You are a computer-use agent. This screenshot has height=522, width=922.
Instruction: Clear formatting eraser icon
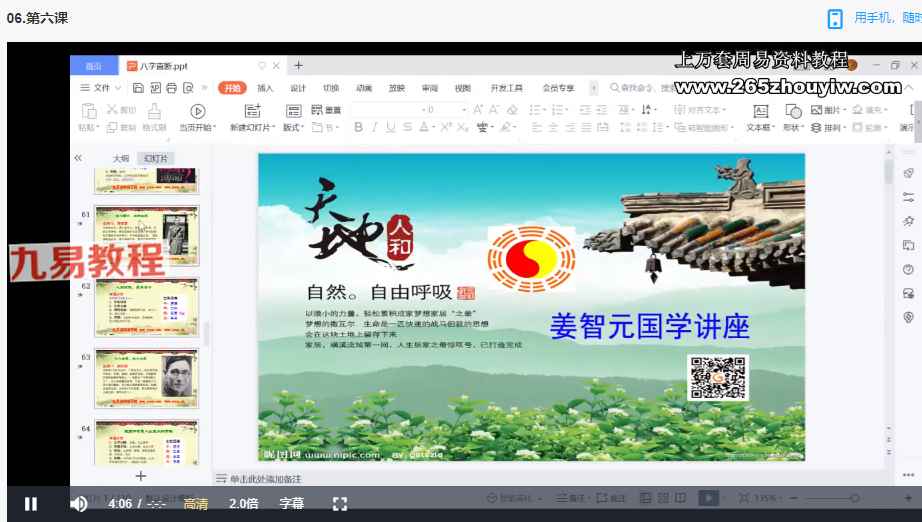click(x=512, y=110)
